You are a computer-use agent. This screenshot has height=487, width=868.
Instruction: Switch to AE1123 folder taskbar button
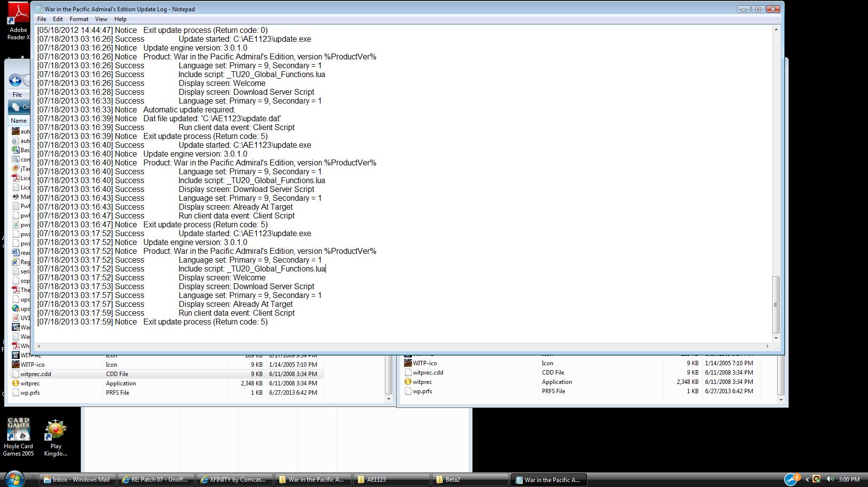point(391,480)
